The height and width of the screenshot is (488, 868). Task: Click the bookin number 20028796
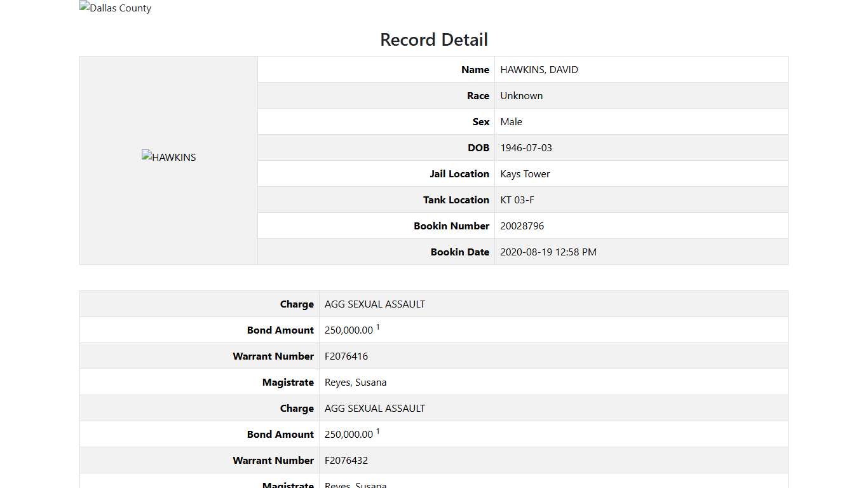(x=522, y=226)
